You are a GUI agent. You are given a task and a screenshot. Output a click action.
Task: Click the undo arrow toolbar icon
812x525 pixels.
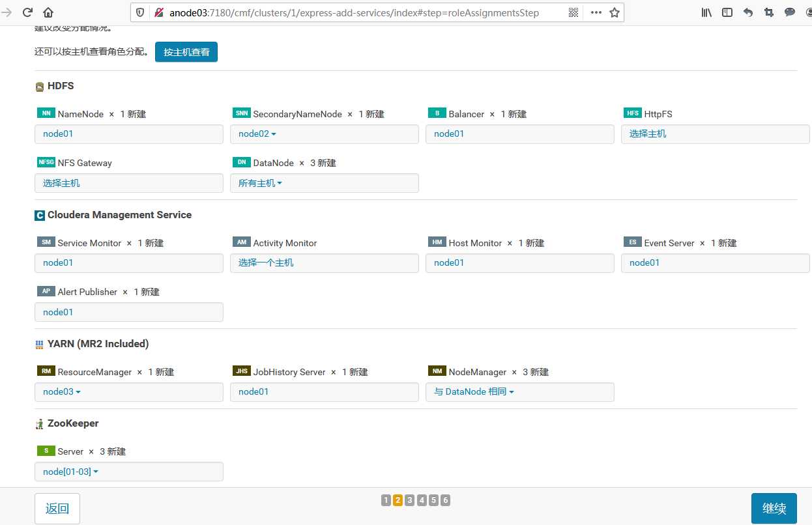[748, 12]
